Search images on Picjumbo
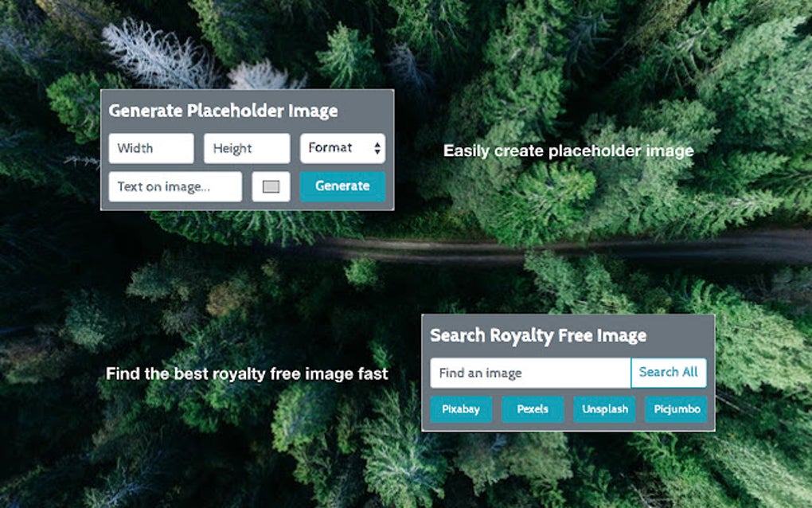Viewport: 812px width, 508px height. 676,409
